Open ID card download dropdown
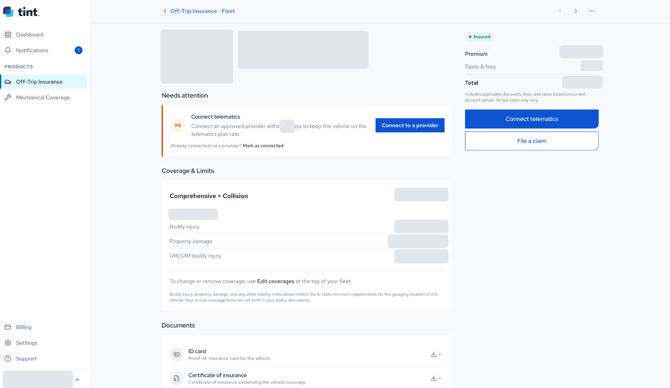The image size is (670, 388). click(x=436, y=354)
